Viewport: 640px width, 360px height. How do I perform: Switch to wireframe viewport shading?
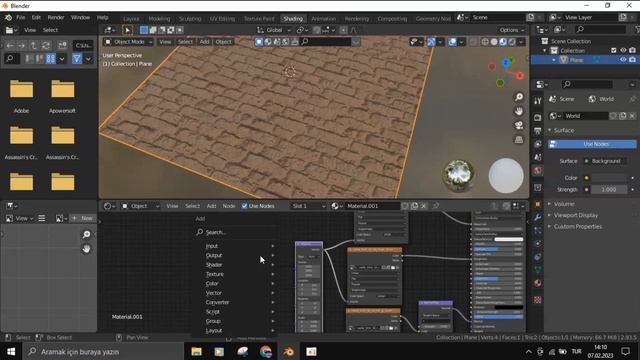point(485,42)
